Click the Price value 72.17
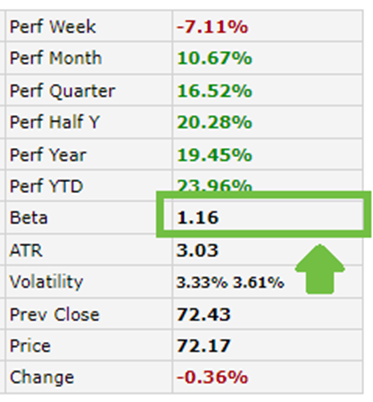The width and height of the screenshot is (373, 402). click(203, 346)
